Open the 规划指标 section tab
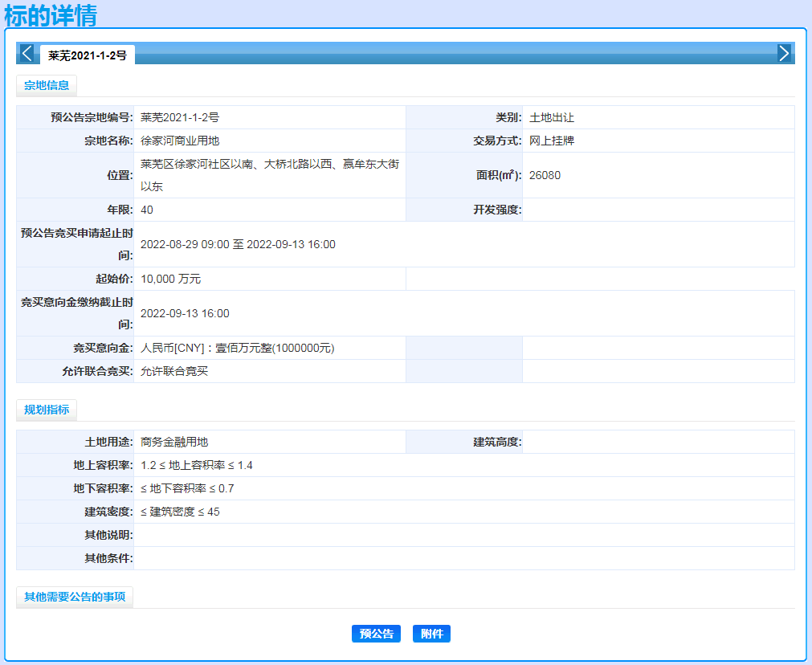The width and height of the screenshot is (812, 665). point(47,410)
